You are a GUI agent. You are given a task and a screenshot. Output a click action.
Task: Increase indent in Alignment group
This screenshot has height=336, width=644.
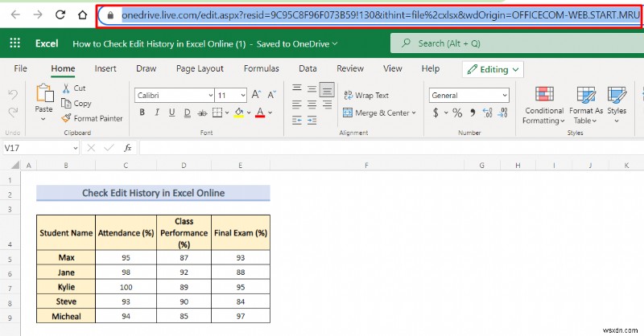point(312,121)
